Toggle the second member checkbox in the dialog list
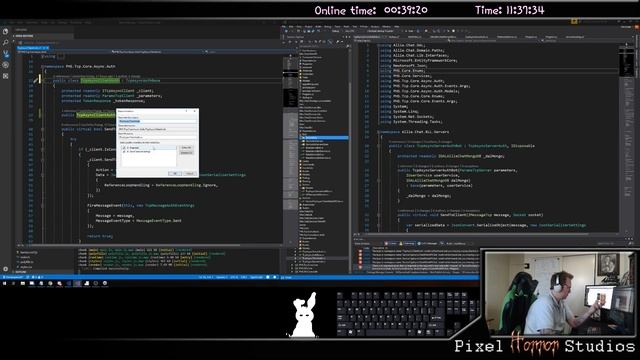Image resolution: width=640 pixels, height=360 pixels. click(x=124, y=151)
